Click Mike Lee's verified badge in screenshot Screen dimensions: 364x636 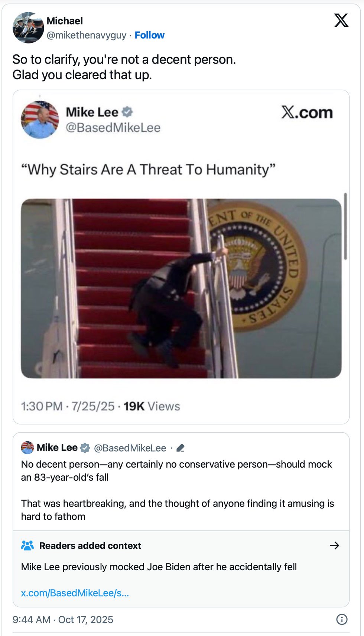tap(127, 112)
